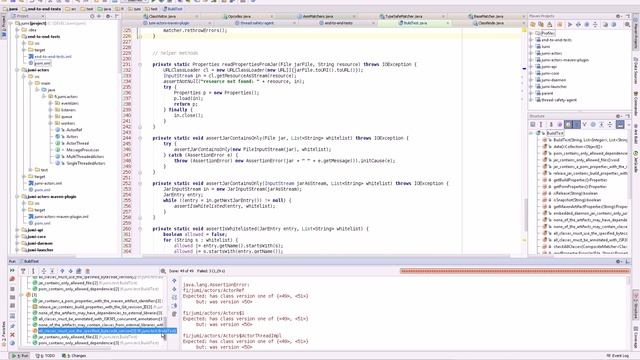
Task: Click the red test progress bar
Action: point(515,271)
